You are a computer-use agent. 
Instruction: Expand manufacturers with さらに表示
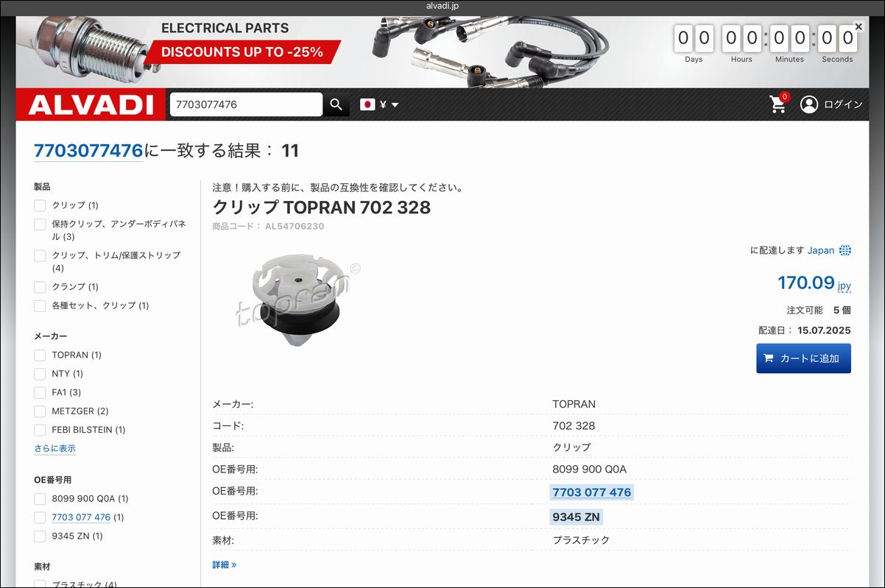(54, 448)
